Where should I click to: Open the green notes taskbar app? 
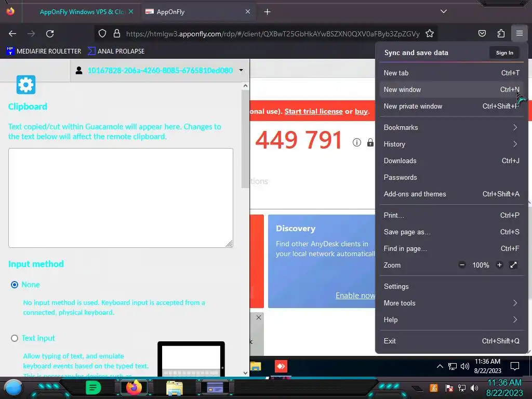click(x=94, y=388)
